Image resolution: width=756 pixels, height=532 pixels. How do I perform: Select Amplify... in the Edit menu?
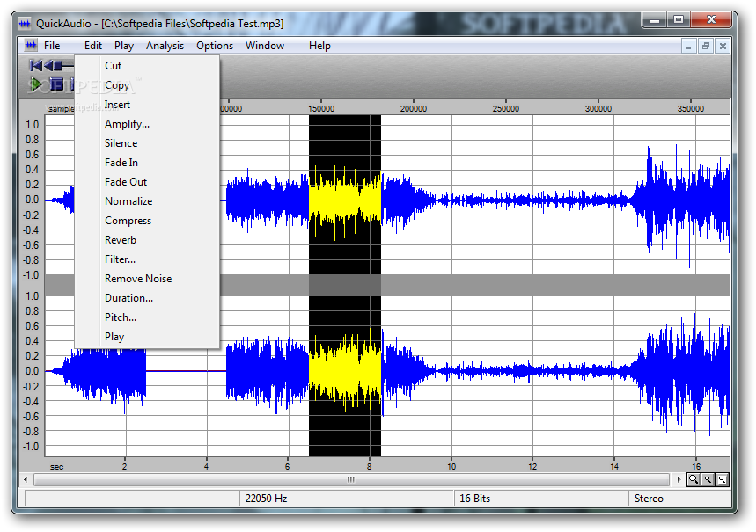(x=147, y=124)
